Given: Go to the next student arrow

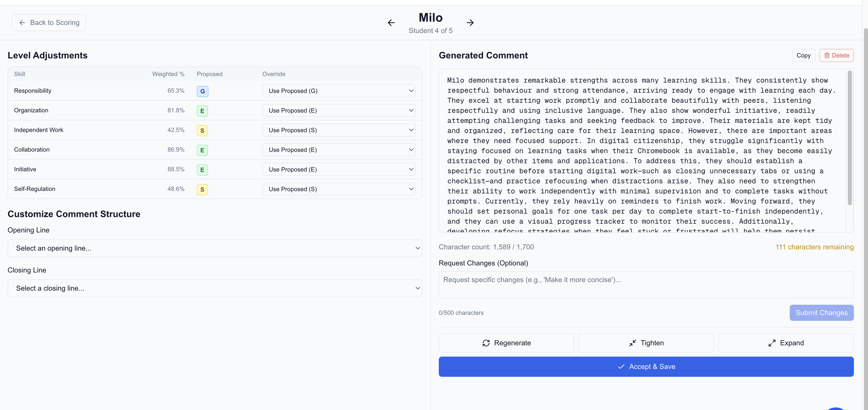Looking at the screenshot, I should coord(470,23).
